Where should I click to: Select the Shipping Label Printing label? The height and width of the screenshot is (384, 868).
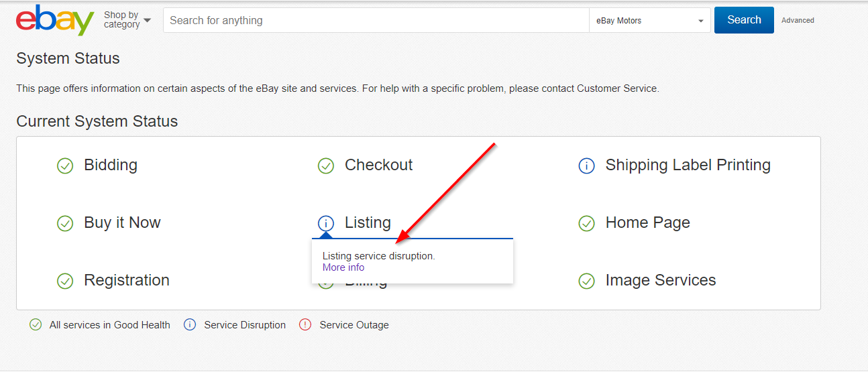[688, 165]
